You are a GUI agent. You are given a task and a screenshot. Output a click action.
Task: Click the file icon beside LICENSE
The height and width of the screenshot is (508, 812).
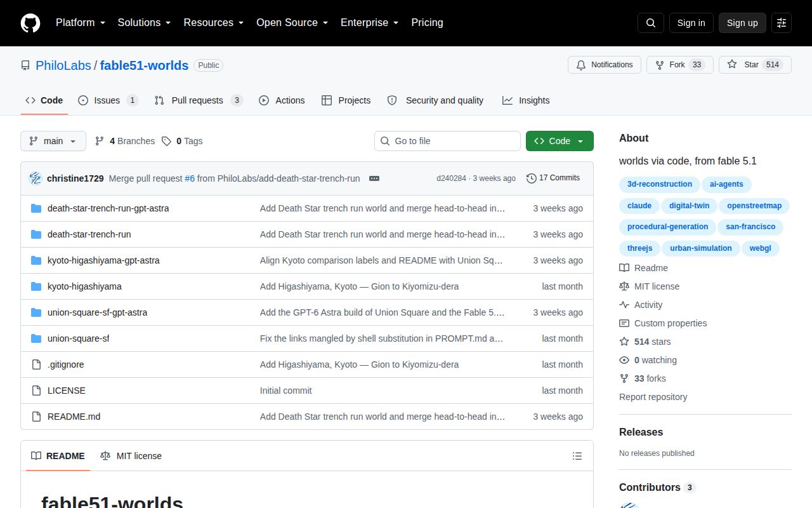point(36,391)
